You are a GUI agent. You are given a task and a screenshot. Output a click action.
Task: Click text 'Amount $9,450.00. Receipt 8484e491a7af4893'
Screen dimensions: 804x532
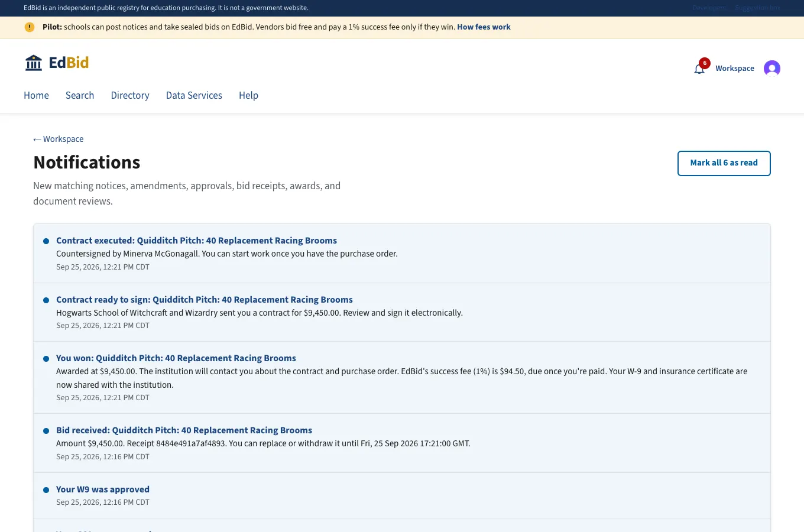[x=141, y=443]
